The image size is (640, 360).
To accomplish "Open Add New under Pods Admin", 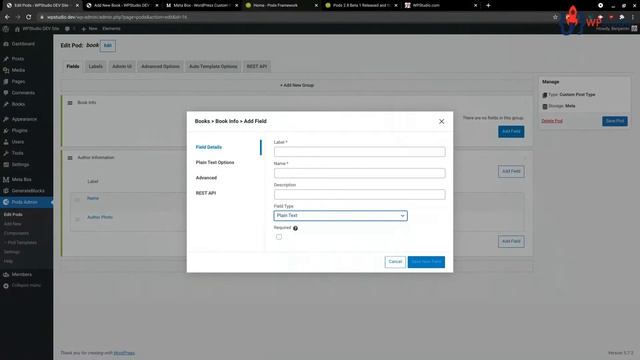I will click(12, 224).
